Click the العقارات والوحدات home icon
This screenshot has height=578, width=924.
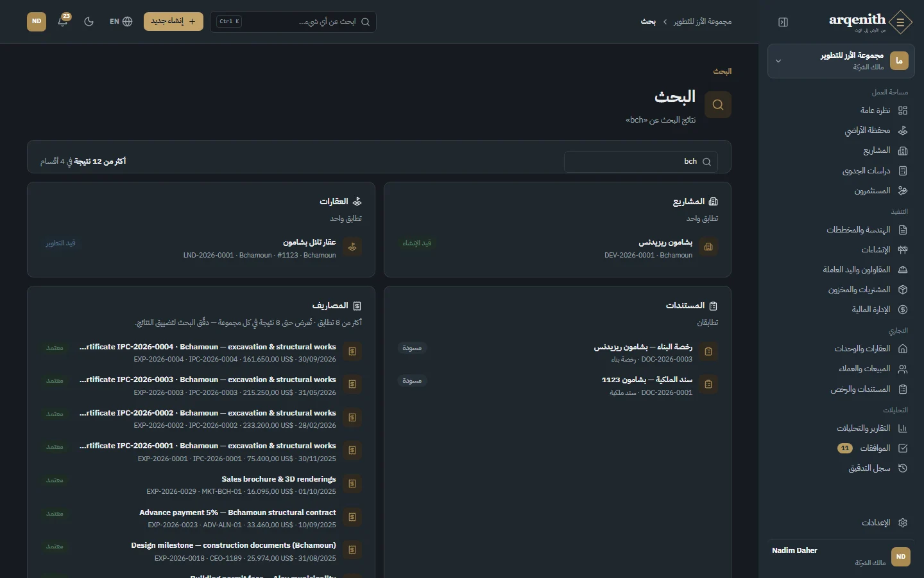coord(903,349)
